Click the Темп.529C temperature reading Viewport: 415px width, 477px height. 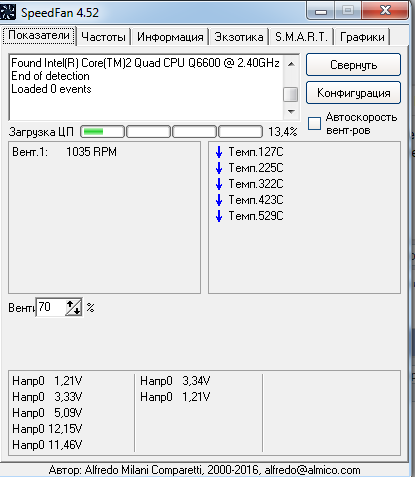(256, 216)
